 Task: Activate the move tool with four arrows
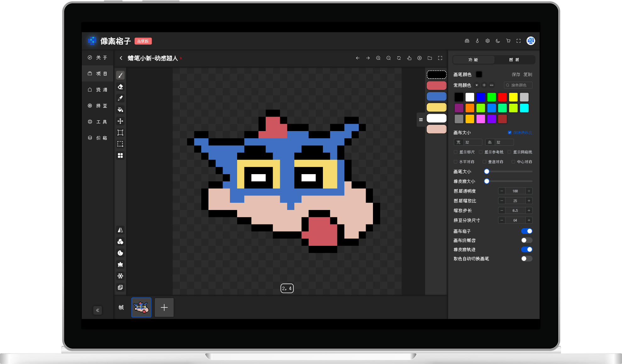(x=120, y=121)
